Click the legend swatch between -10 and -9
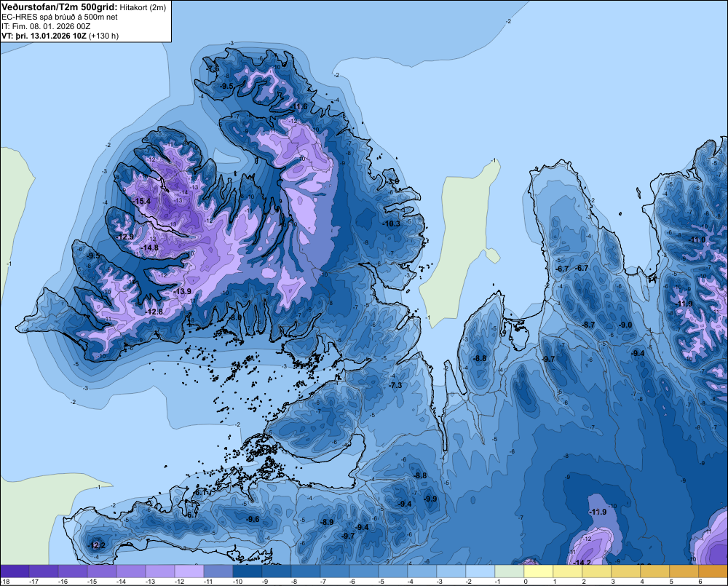This screenshot has height=586, width=728. (247, 571)
